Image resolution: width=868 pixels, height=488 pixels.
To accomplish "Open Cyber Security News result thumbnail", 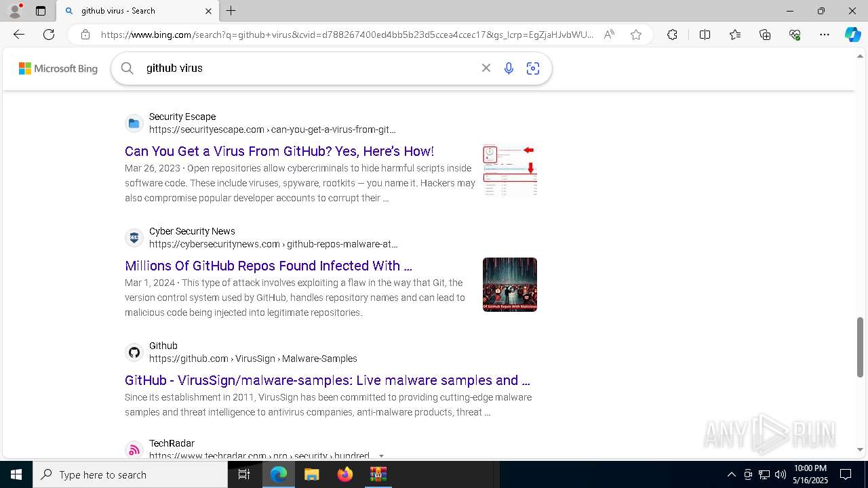I will coord(510,285).
